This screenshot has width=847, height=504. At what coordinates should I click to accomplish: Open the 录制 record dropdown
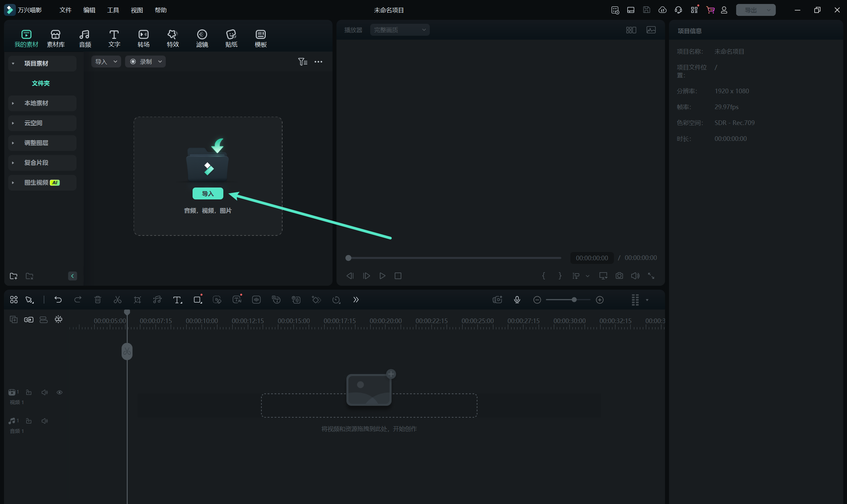(x=146, y=62)
